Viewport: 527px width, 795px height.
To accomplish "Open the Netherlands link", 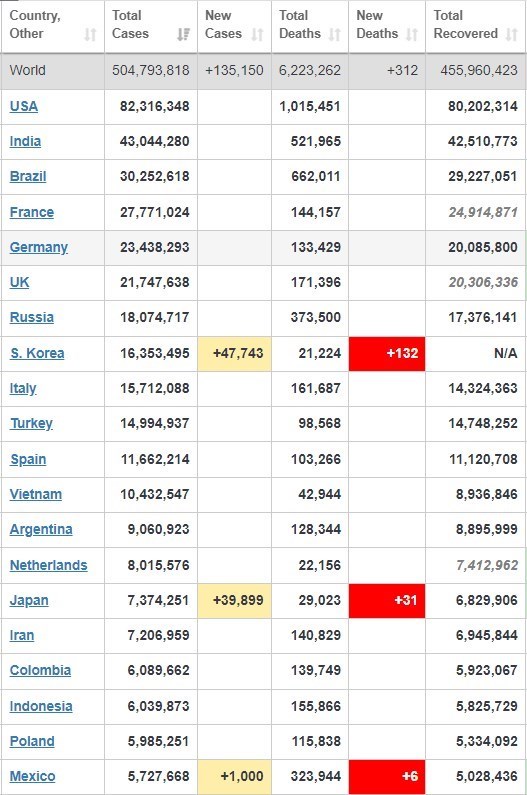I will coord(49,565).
